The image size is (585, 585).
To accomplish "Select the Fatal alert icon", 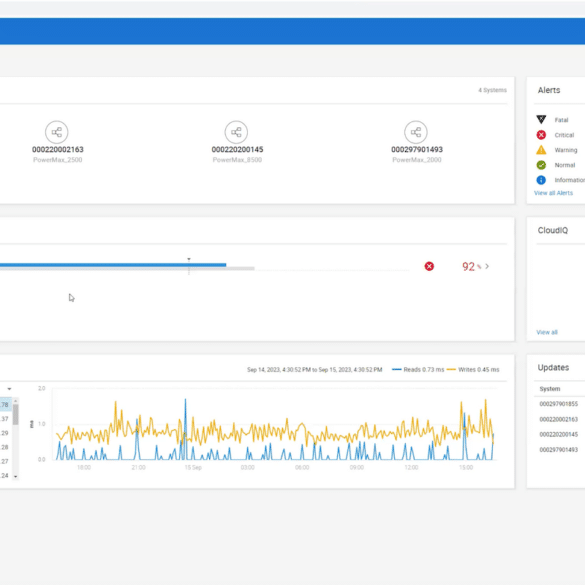I will pyautogui.click(x=541, y=119).
